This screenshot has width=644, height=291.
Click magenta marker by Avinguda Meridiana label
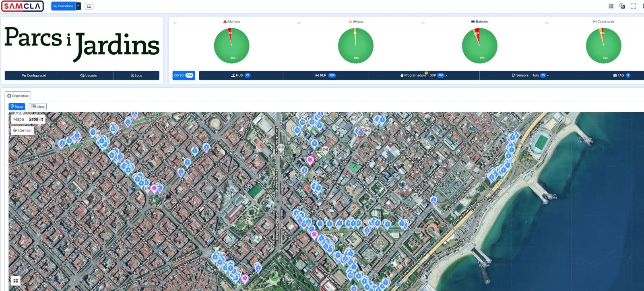310,161
